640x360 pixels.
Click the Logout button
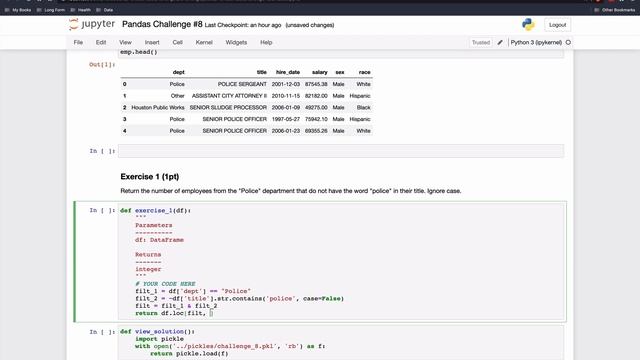click(557, 25)
